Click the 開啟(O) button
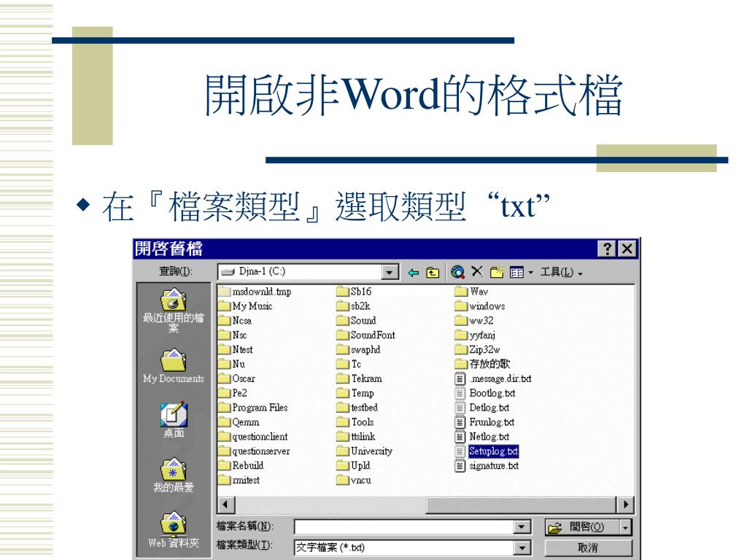 tap(582, 527)
